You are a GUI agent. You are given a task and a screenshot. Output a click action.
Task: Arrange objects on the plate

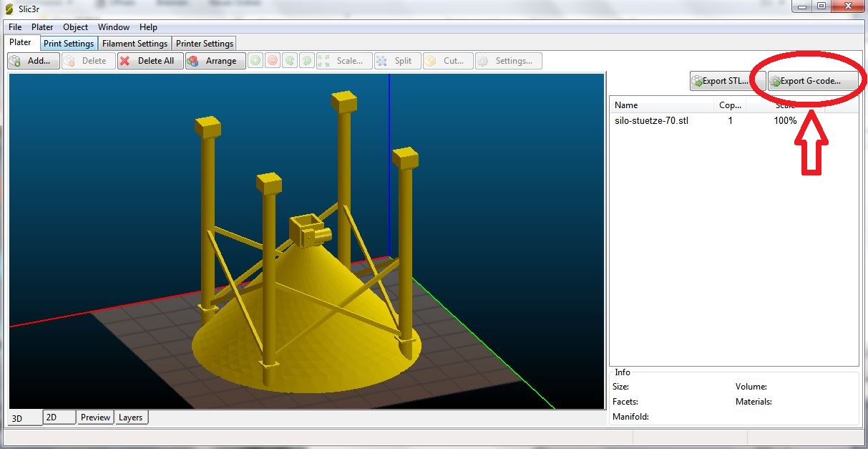click(x=215, y=61)
